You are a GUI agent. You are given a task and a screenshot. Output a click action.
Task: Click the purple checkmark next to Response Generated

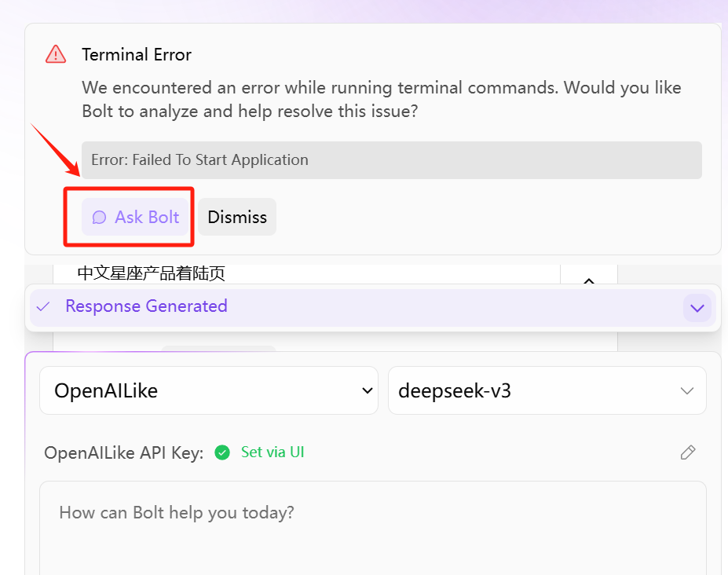point(43,306)
